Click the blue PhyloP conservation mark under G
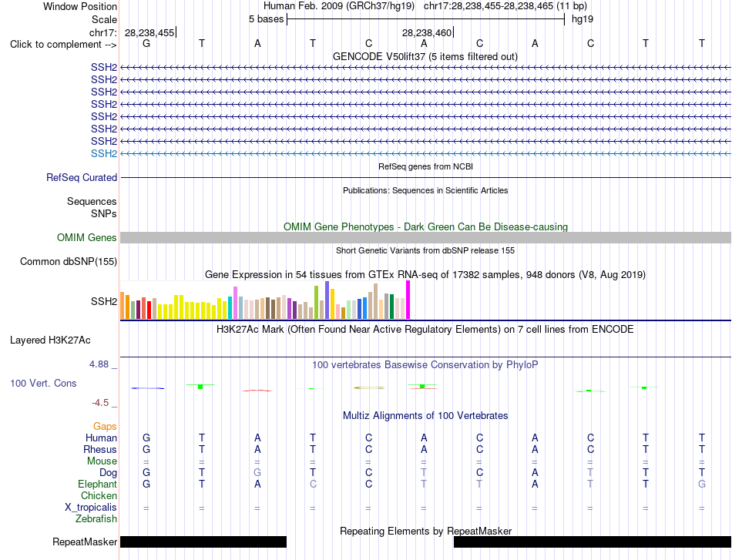The image size is (732, 560). click(147, 388)
